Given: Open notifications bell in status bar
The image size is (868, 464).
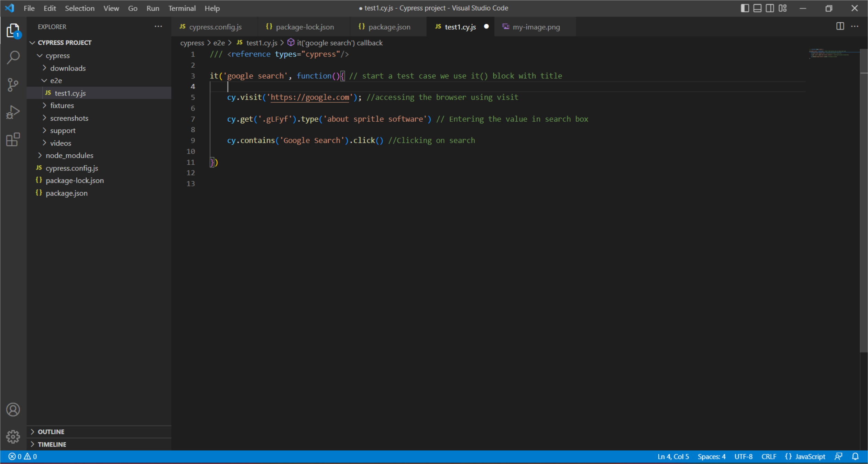Looking at the screenshot, I should (855, 456).
